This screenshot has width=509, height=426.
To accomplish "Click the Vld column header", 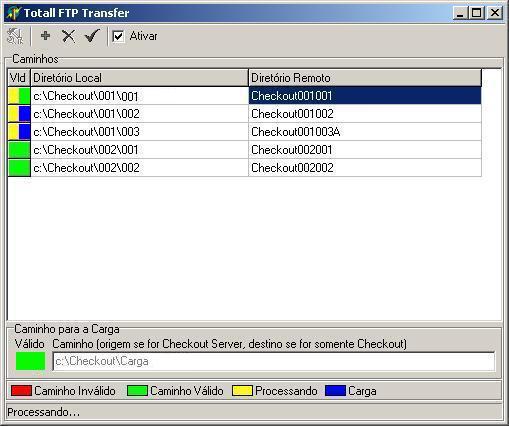I will pyautogui.click(x=19, y=78).
